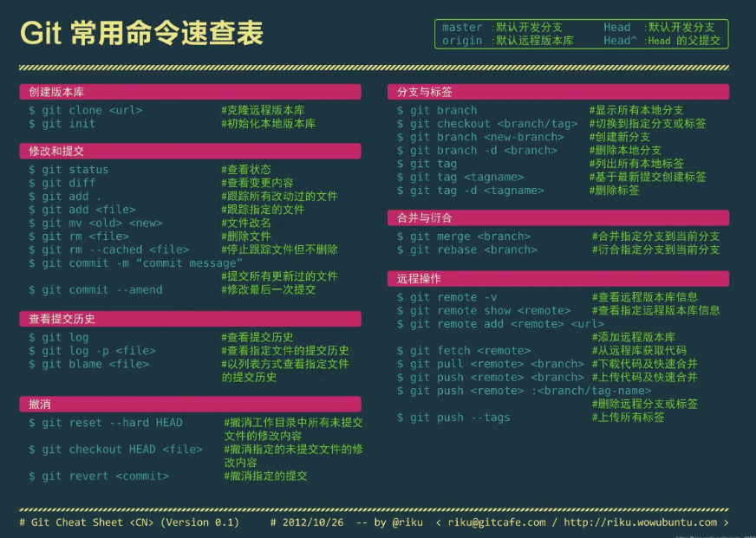Click the footer date '2012/10/26'
Viewport: 756px width, 538px height.
click(x=313, y=522)
